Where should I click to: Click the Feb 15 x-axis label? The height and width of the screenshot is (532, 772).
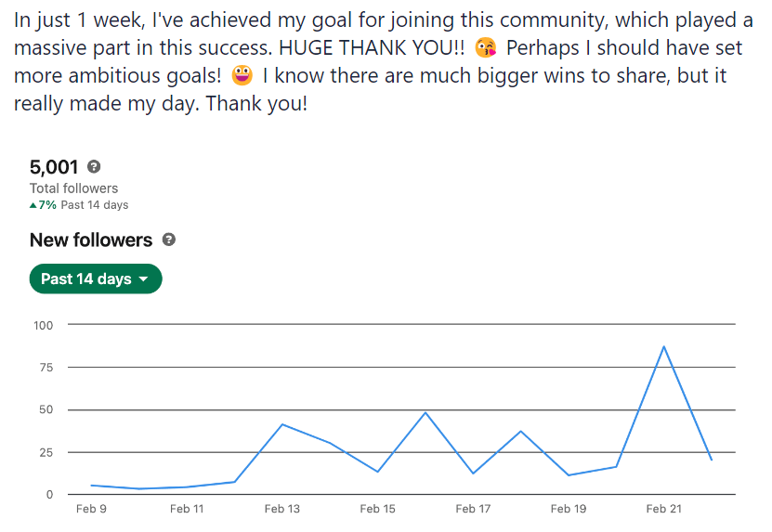(x=377, y=509)
